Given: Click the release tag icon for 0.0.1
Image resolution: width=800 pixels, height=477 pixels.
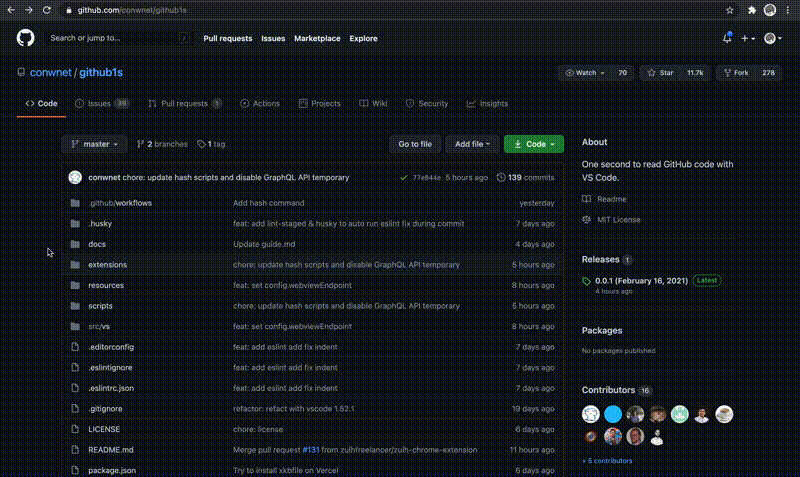Looking at the screenshot, I should click(x=586, y=281).
